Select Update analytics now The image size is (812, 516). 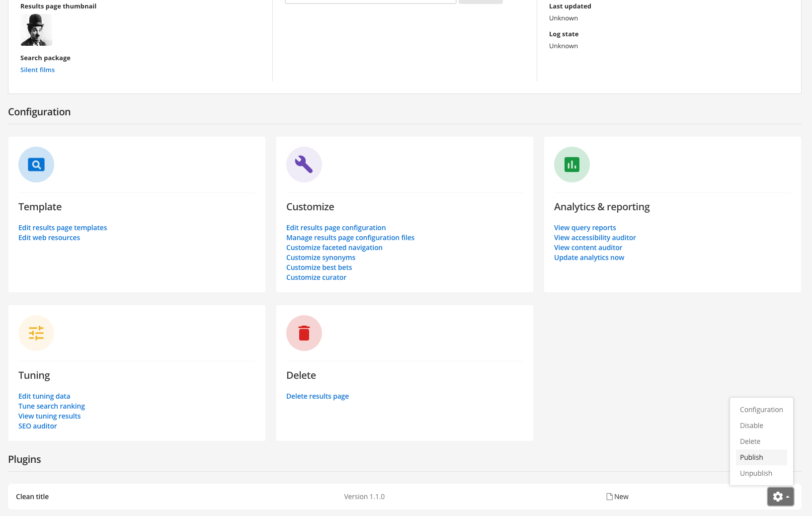tap(588, 257)
